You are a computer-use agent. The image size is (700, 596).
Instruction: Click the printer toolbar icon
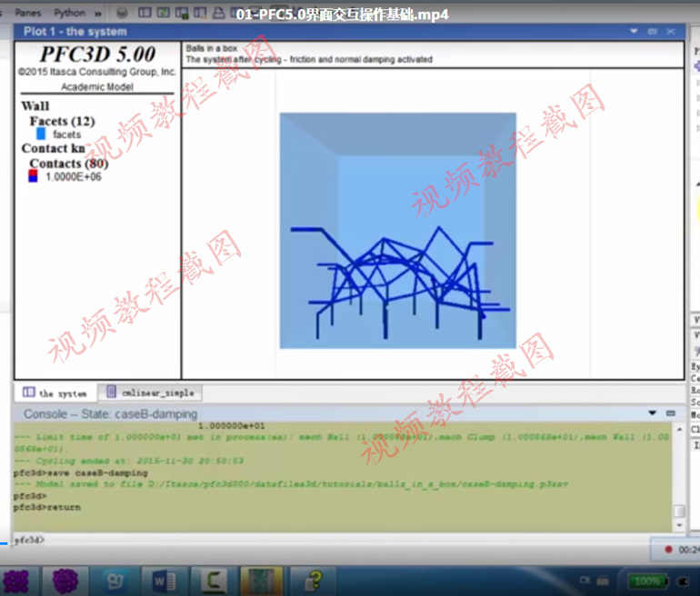218,13
